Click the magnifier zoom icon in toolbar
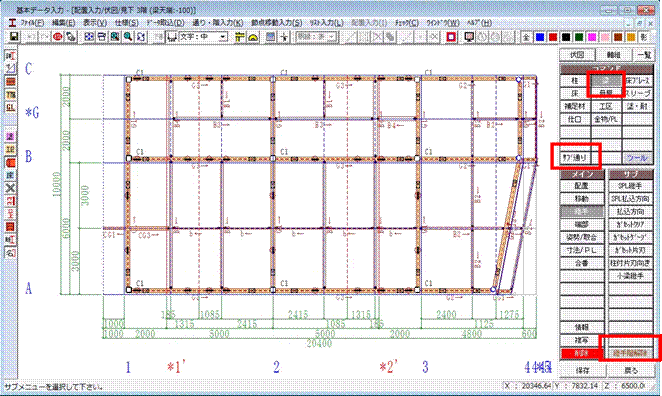The image size is (662, 396). [x=128, y=37]
